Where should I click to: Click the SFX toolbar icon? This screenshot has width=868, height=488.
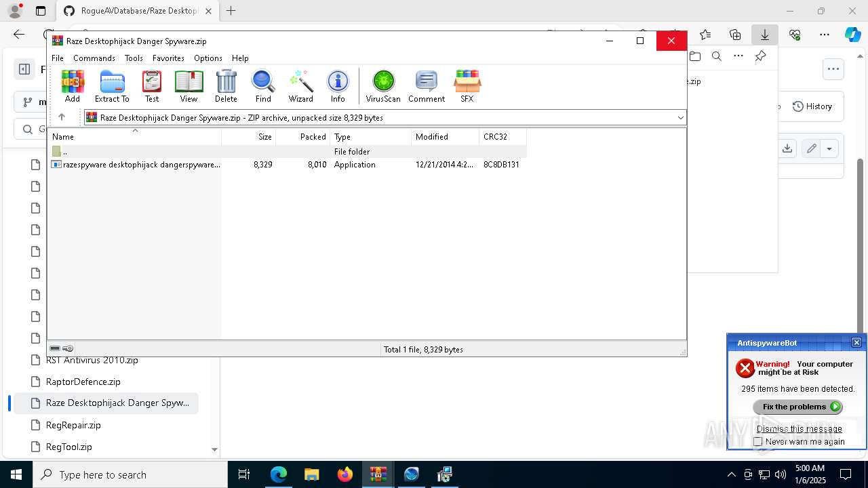[x=467, y=86]
